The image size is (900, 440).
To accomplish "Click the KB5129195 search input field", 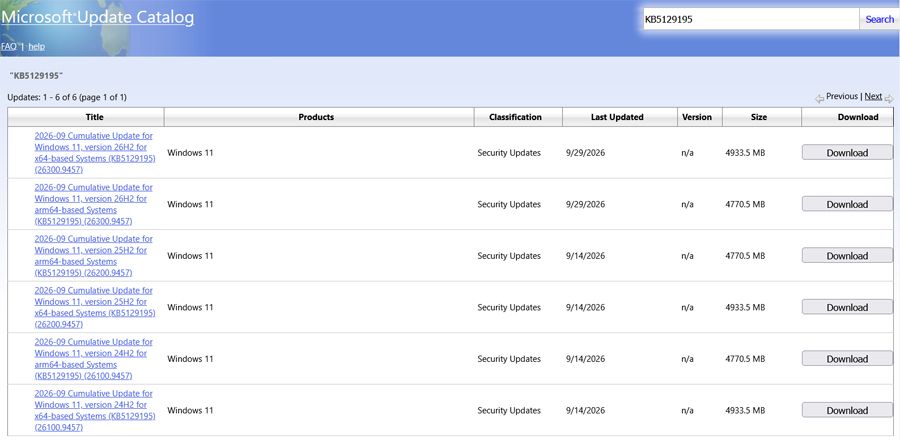I will tap(751, 19).
